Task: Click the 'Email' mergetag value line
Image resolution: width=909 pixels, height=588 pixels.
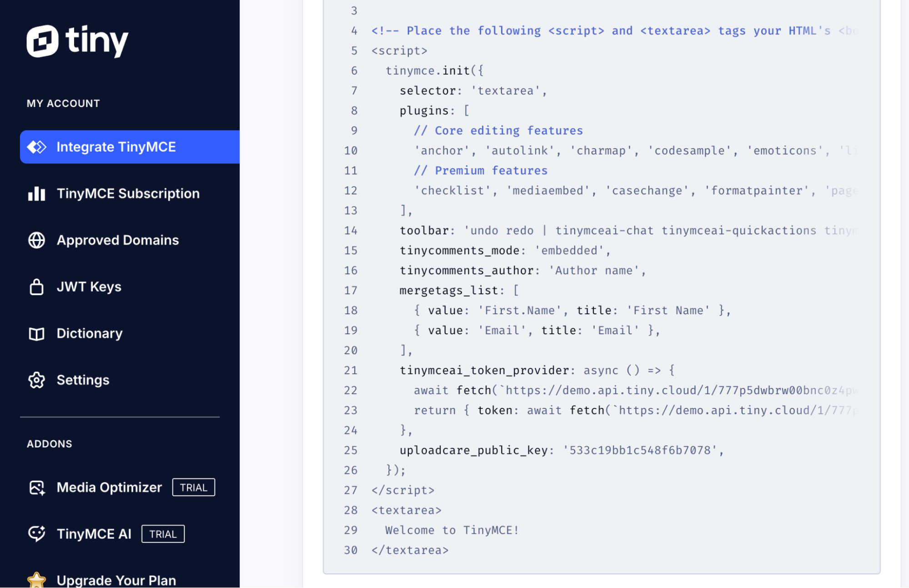Action: (x=537, y=331)
